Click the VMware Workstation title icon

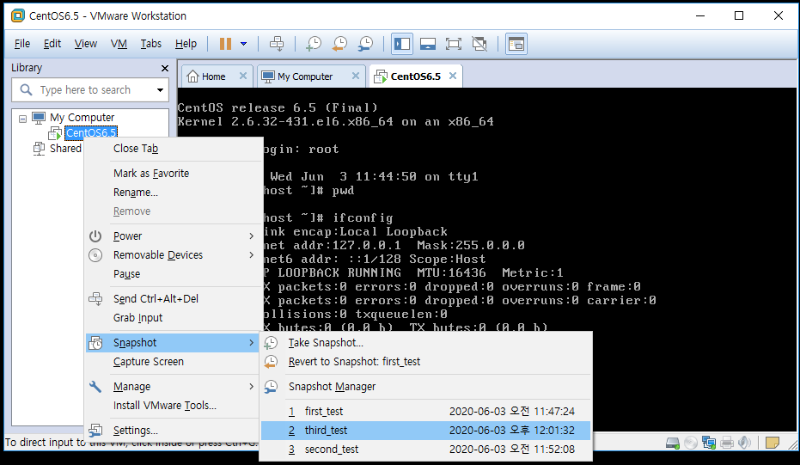pyautogui.click(x=18, y=16)
